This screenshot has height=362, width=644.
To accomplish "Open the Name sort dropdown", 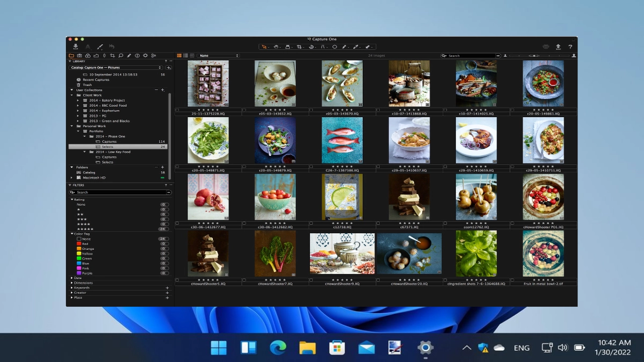I will tap(218, 55).
